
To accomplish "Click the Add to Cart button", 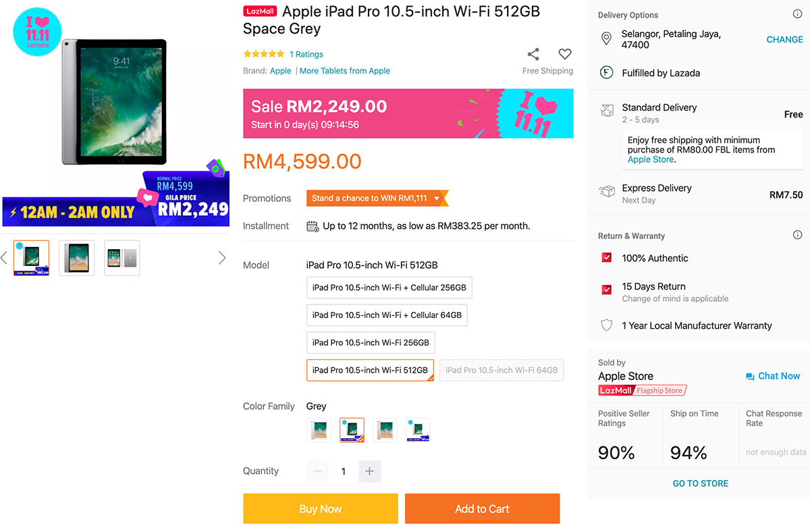I will pyautogui.click(x=482, y=509).
